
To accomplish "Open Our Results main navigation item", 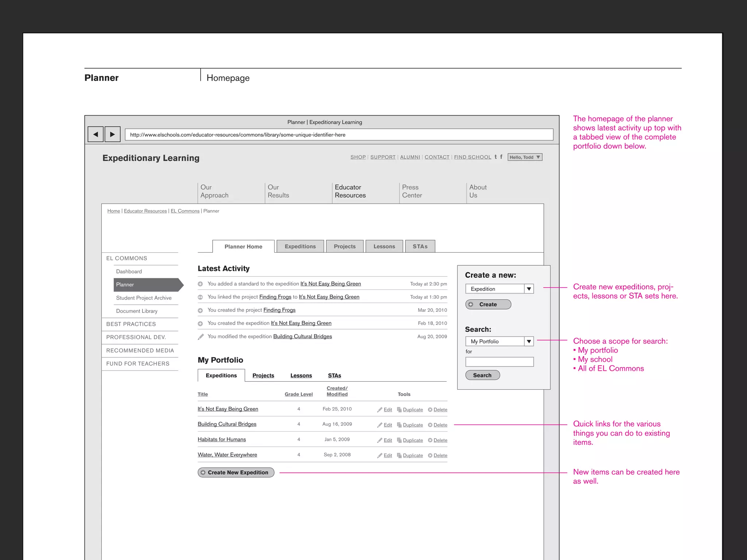I will tap(278, 191).
